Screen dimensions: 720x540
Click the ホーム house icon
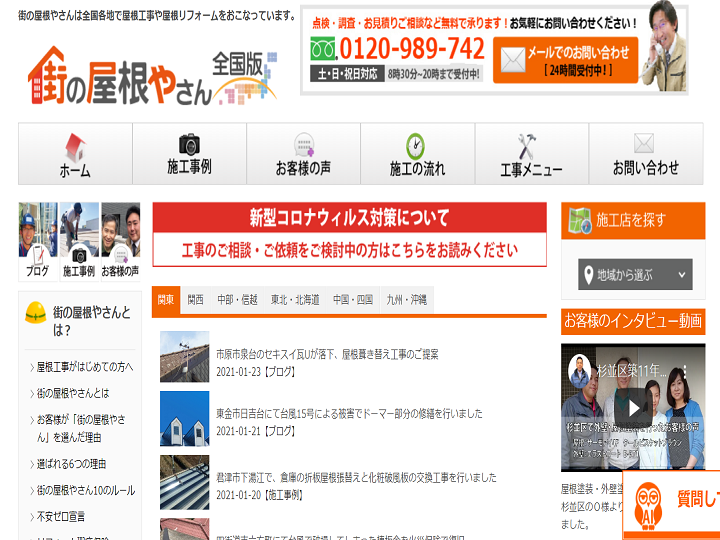point(75,146)
